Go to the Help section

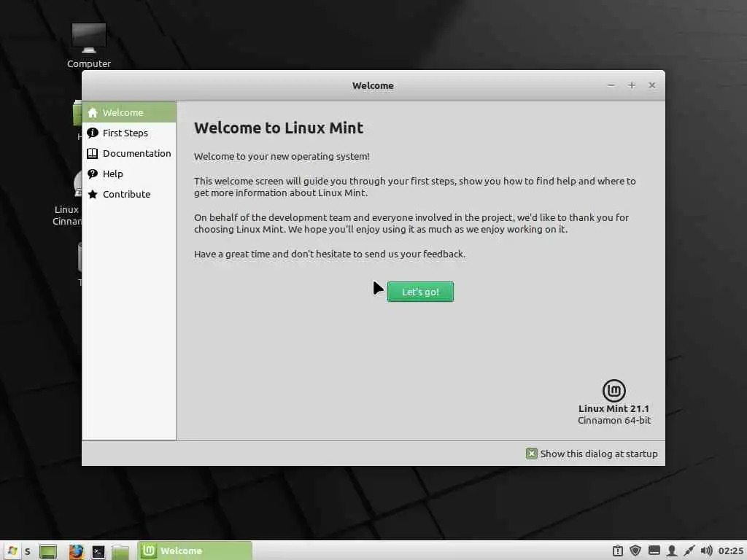(x=129, y=174)
